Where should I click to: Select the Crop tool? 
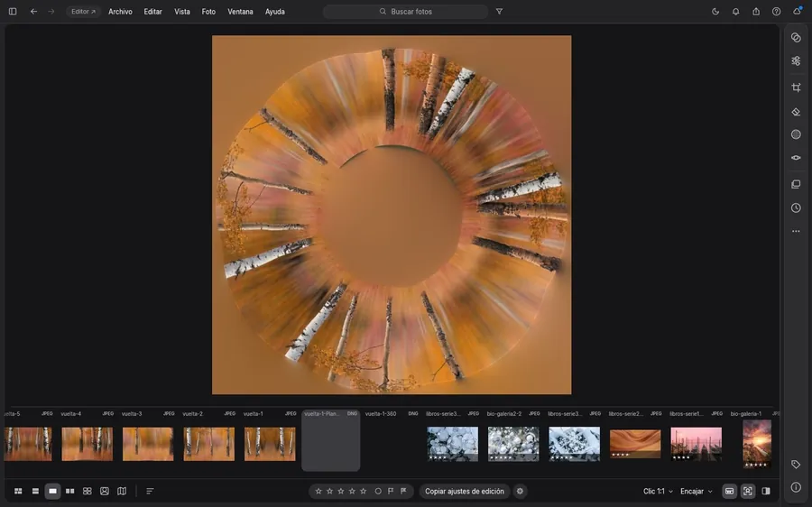(x=796, y=88)
